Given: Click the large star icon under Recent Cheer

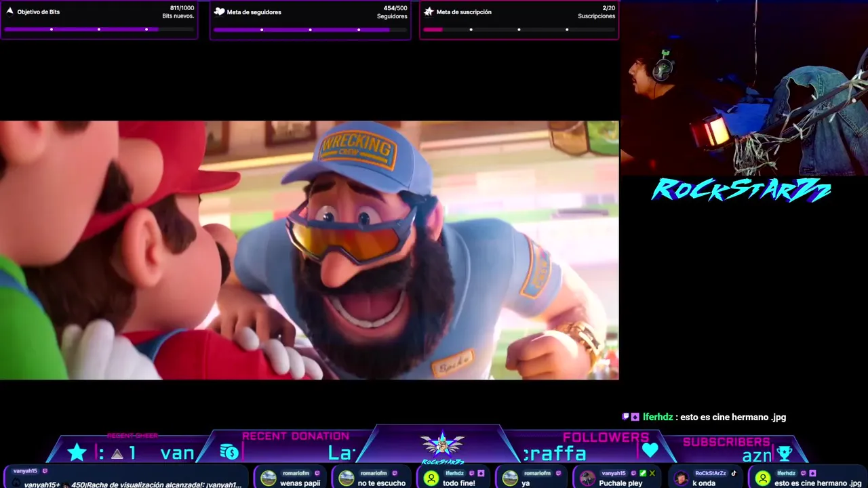Looking at the screenshot, I should [77, 453].
